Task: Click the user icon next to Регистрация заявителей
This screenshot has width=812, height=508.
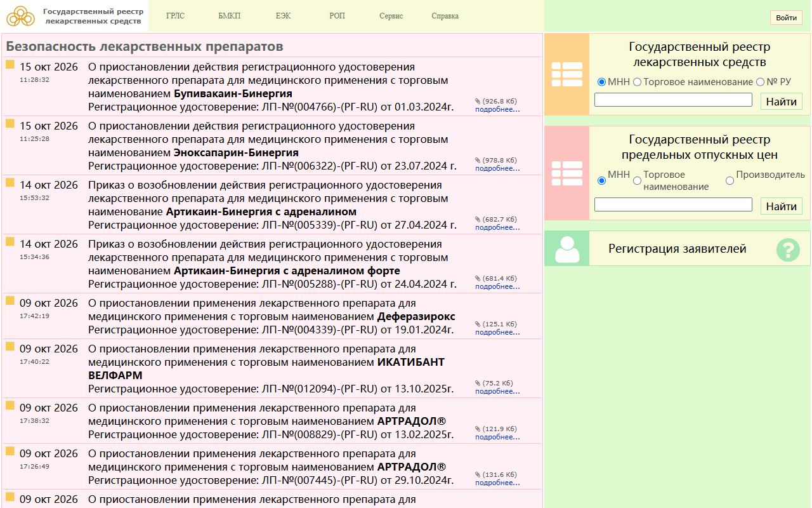Action: 567,248
